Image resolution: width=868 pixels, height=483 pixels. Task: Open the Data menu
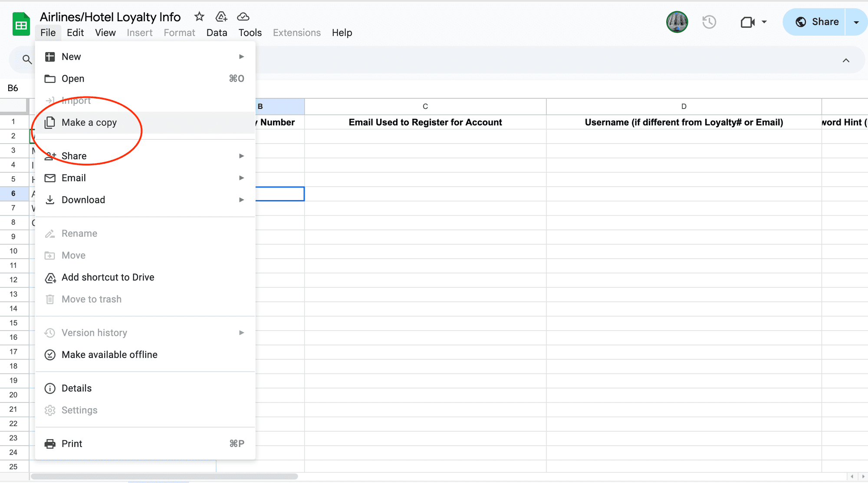pos(217,33)
